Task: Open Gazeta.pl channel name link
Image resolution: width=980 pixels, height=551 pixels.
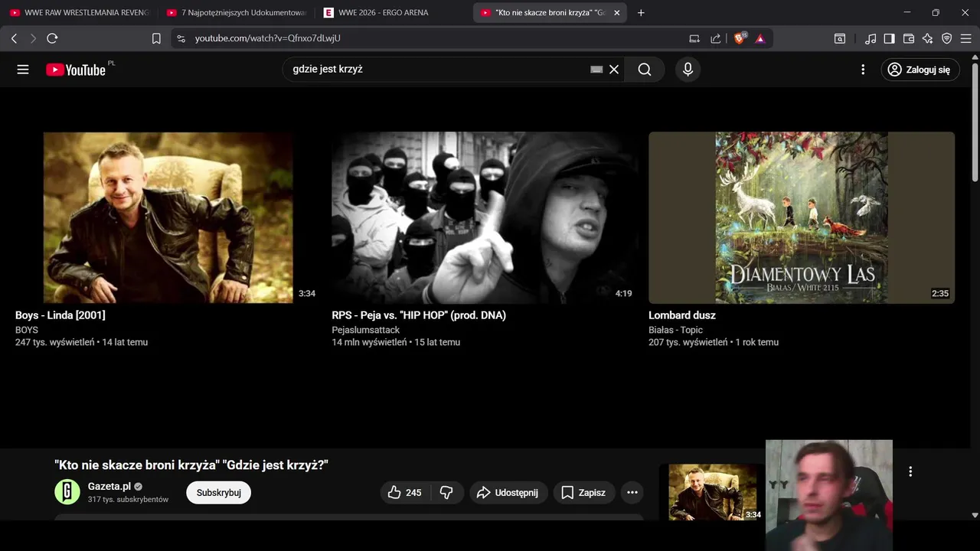Action: click(x=109, y=487)
